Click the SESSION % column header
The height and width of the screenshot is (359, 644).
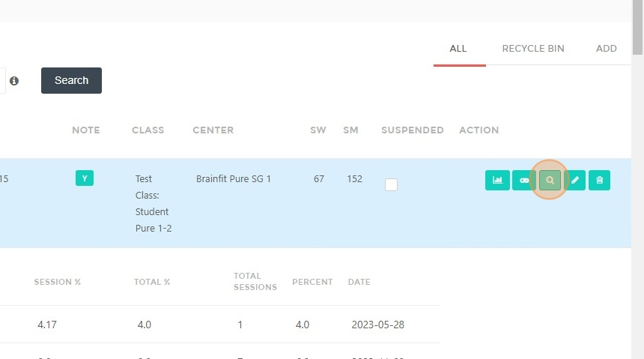click(58, 282)
